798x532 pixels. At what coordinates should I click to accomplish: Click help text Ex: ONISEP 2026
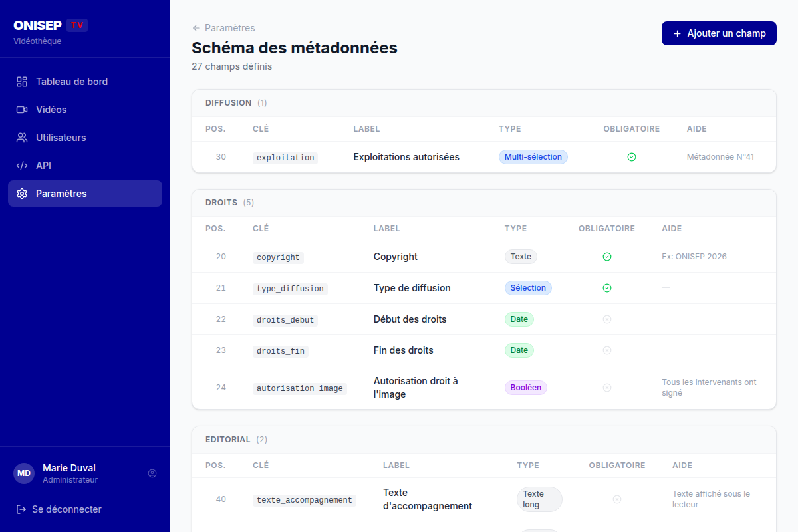pyautogui.click(x=694, y=257)
